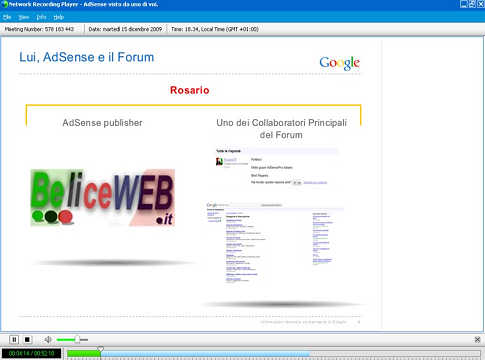Click the Network Recording Player title icon

click(4, 4)
